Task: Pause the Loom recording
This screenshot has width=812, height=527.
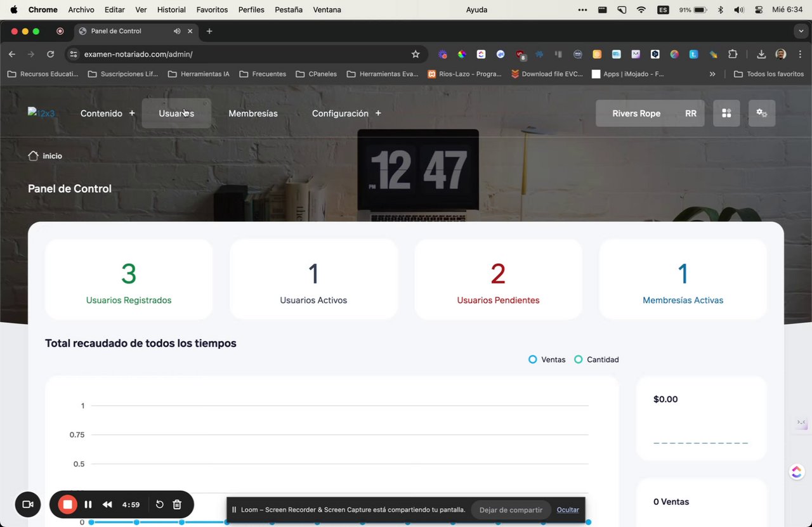Action: click(x=88, y=504)
